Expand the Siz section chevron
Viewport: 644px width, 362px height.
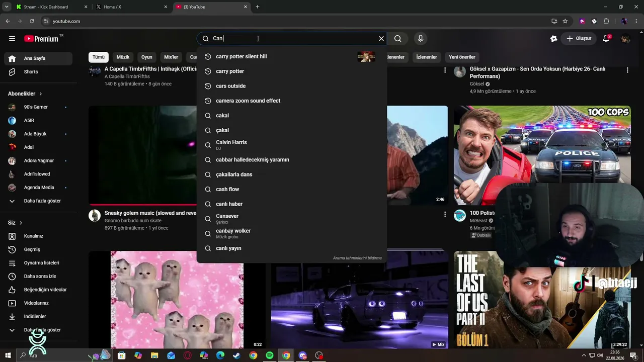tap(21, 223)
